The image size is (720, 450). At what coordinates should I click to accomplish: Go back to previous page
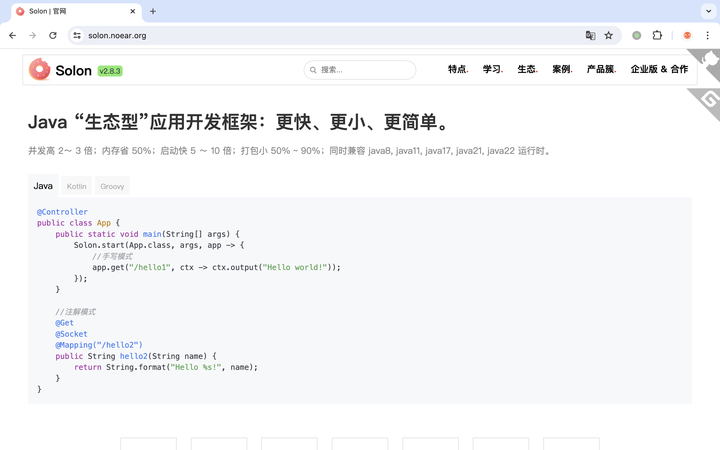pyautogui.click(x=12, y=35)
